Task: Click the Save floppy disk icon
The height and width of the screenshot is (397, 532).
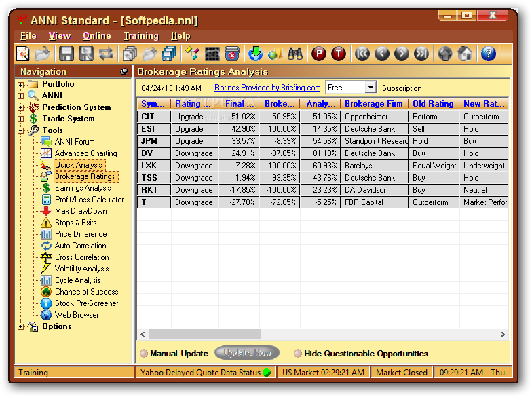Action: (66, 54)
